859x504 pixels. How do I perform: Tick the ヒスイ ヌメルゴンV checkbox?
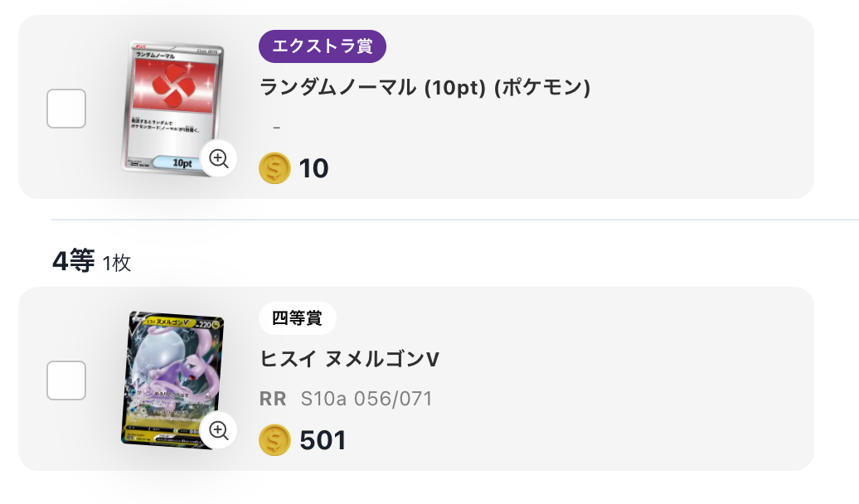tap(66, 380)
